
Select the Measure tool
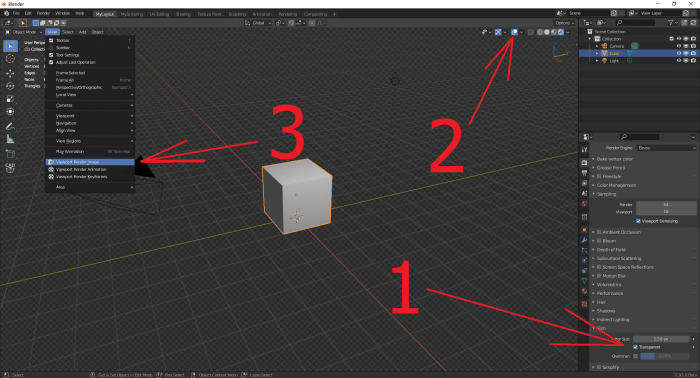click(10, 139)
